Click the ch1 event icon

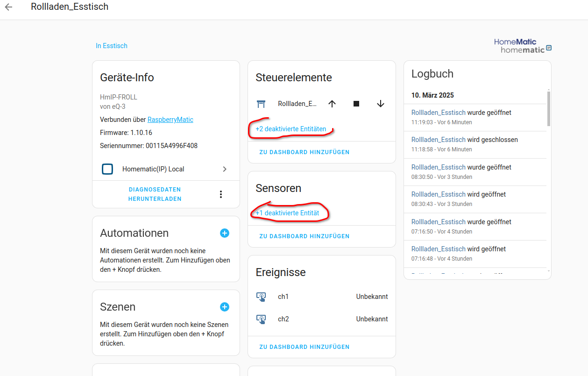point(261,297)
